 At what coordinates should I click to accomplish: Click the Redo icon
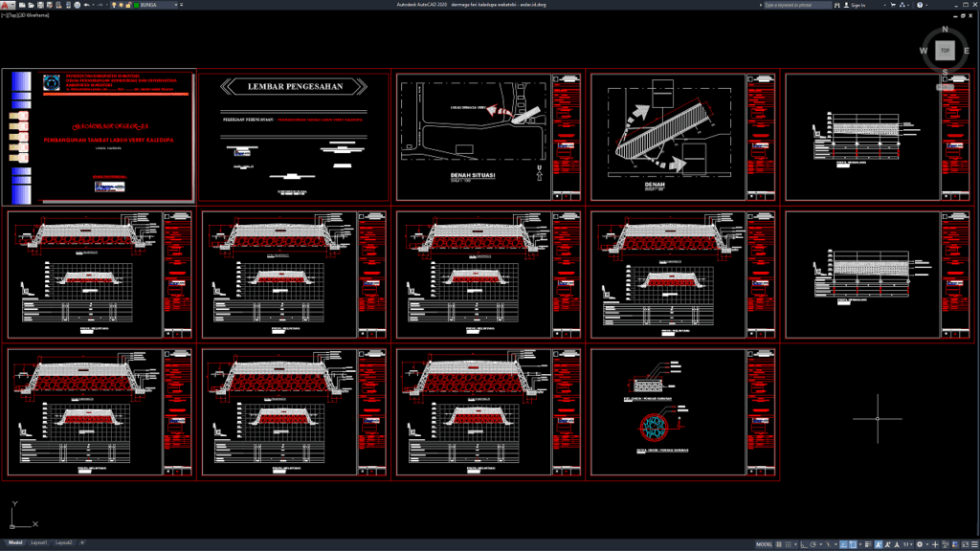click(101, 4)
